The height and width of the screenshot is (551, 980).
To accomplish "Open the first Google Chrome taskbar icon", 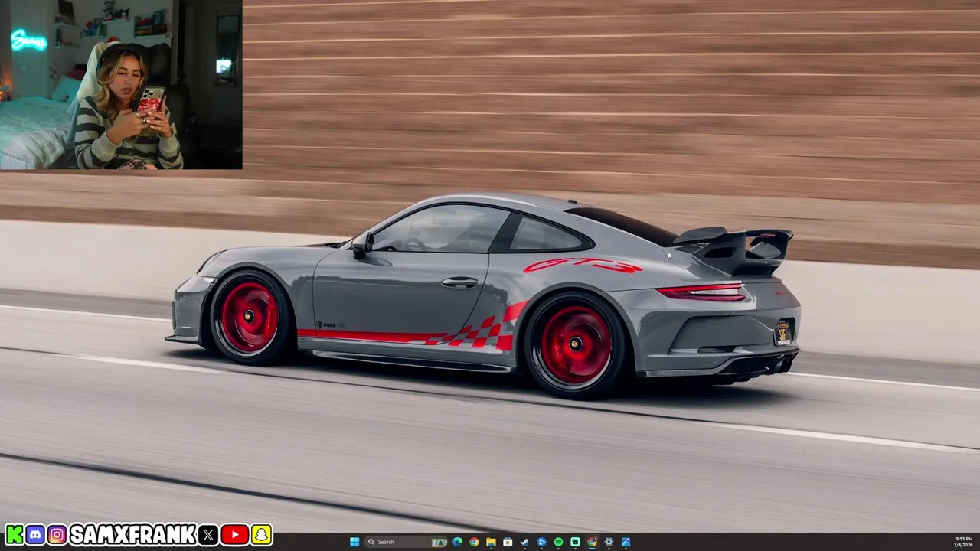I will pos(474,542).
